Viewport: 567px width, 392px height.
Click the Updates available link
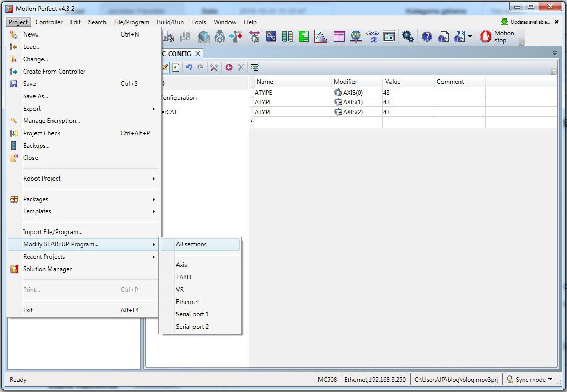530,22
